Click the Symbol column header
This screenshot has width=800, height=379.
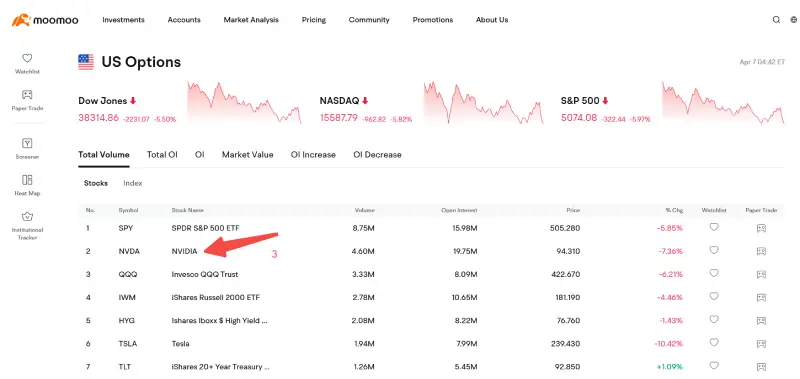[128, 210]
